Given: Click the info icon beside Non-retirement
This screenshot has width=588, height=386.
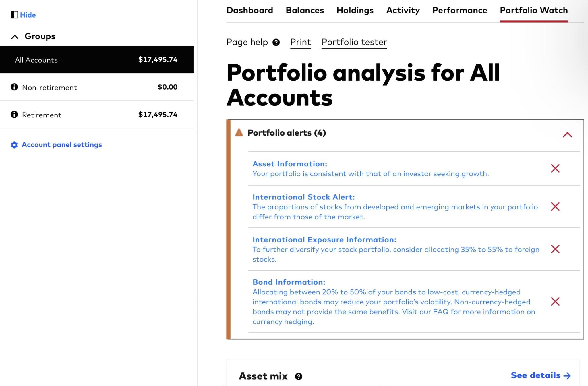Looking at the screenshot, I should click(14, 87).
